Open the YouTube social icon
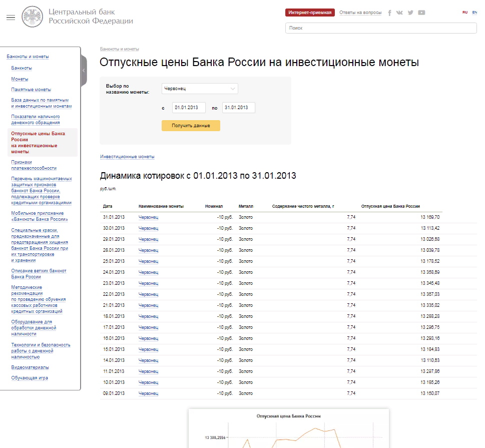This screenshot has width=485, height=448. point(421,13)
